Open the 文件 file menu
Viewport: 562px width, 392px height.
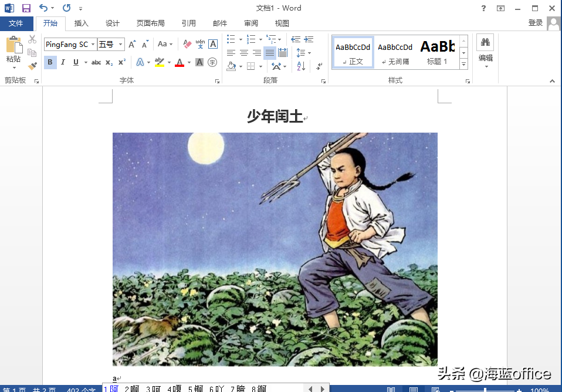pyautogui.click(x=16, y=23)
